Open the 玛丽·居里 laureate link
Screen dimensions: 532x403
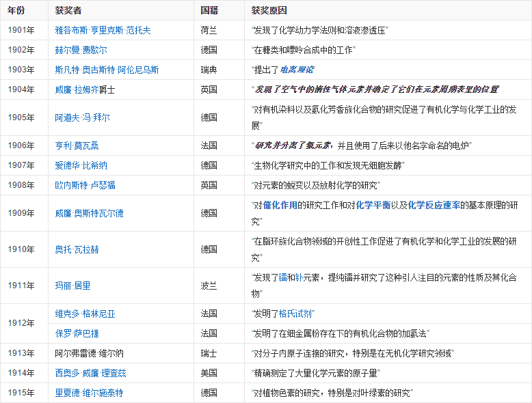pyautogui.click(x=72, y=286)
